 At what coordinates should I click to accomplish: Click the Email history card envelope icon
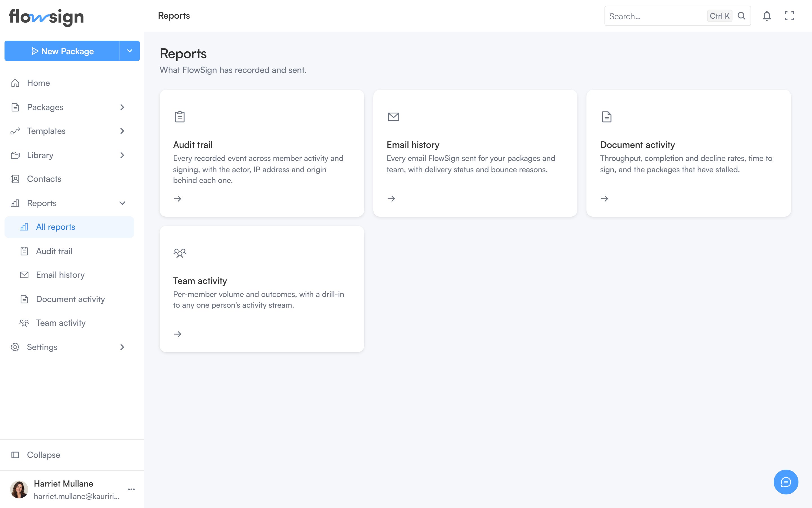[x=393, y=117]
